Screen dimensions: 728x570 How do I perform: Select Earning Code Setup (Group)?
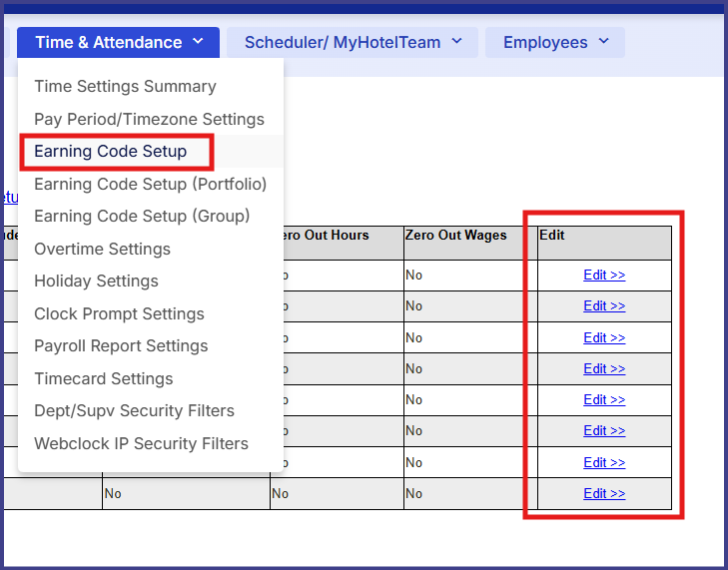(x=142, y=216)
